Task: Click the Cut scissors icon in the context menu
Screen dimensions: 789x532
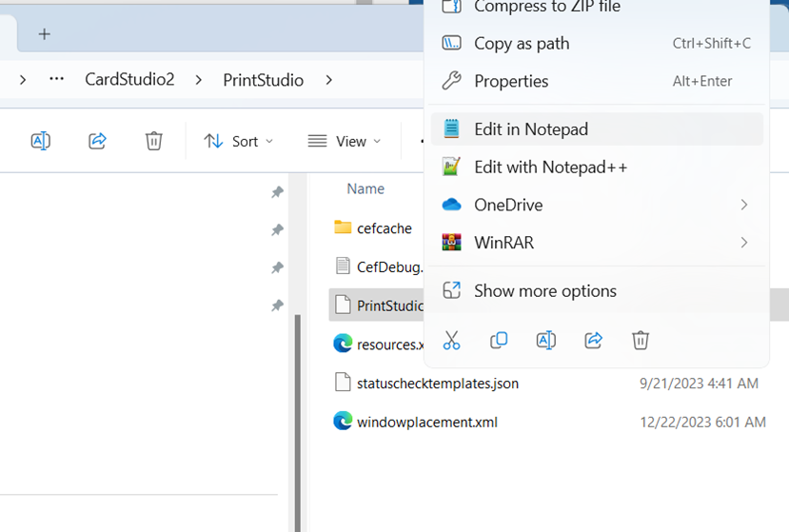Action: (x=451, y=341)
